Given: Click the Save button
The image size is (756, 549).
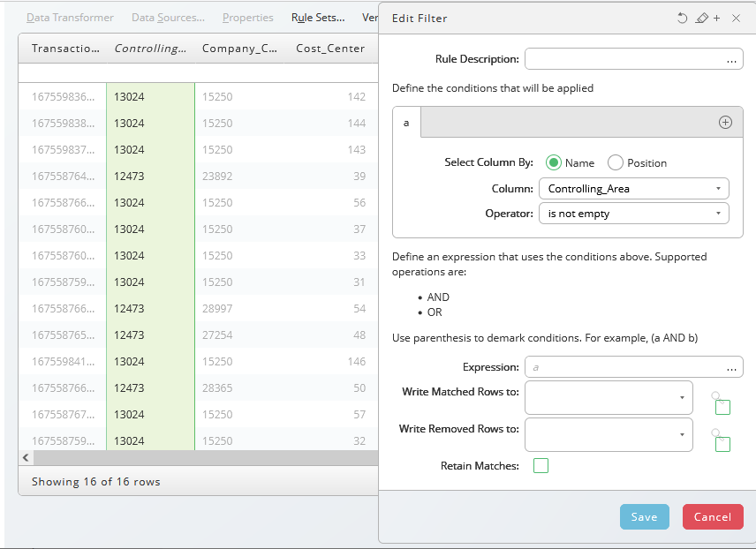Looking at the screenshot, I should coord(644,516).
